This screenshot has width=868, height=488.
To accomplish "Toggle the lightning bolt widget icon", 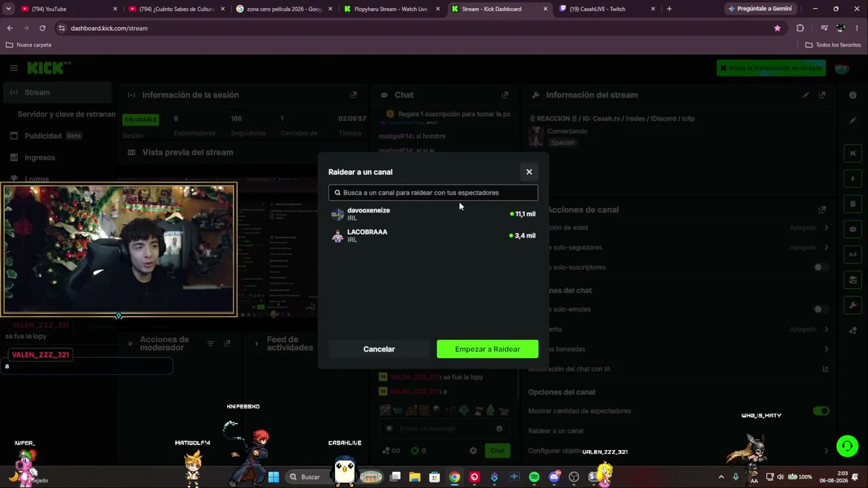I will coord(853,179).
